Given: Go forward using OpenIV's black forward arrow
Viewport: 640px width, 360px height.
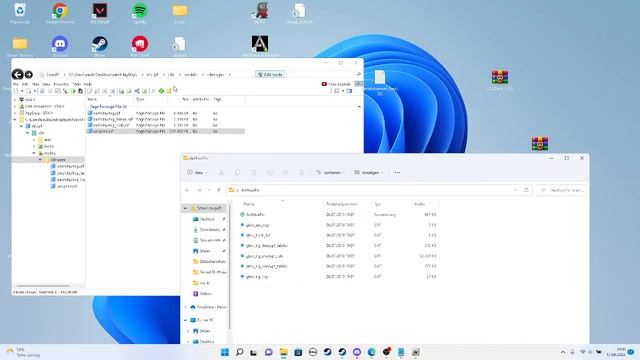Looking at the screenshot, I should [29, 74].
